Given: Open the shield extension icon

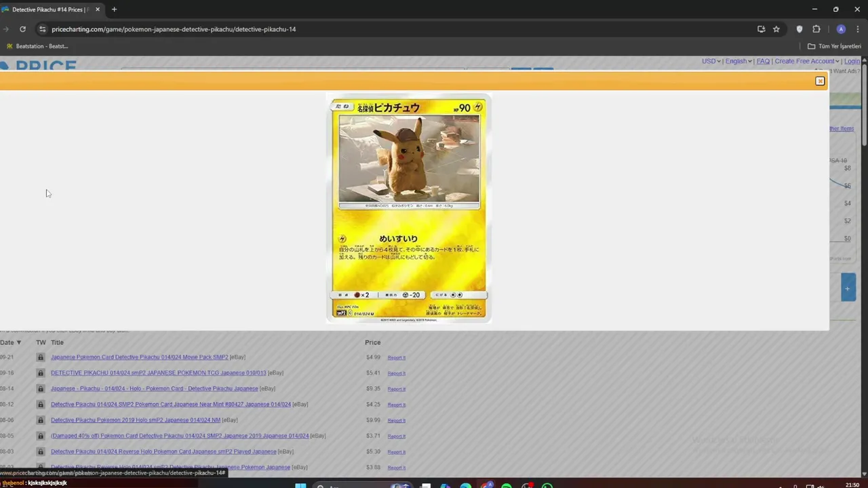Looking at the screenshot, I should (x=799, y=29).
